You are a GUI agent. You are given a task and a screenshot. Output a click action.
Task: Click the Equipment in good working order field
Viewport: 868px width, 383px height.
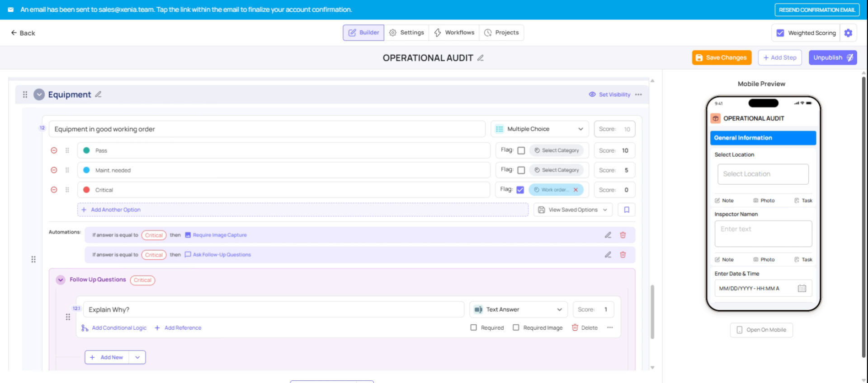(x=267, y=129)
